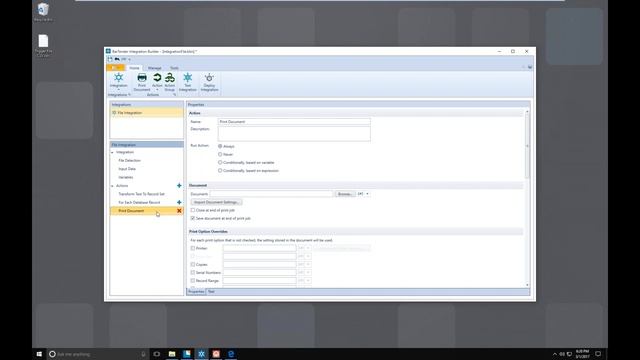Image resolution: width=640 pixels, height=360 pixels.
Task: Click the Action ribbon icon
Action: pos(157,78)
